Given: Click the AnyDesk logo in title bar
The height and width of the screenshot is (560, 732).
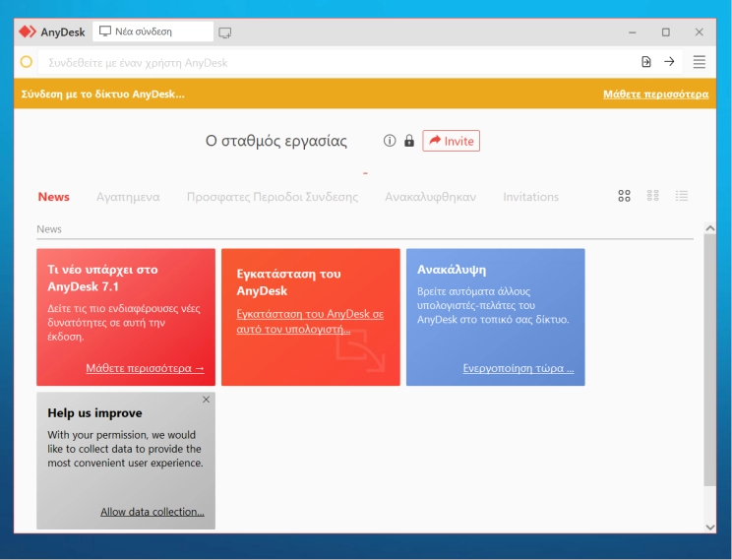Looking at the screenshot, I should point(28,31).
